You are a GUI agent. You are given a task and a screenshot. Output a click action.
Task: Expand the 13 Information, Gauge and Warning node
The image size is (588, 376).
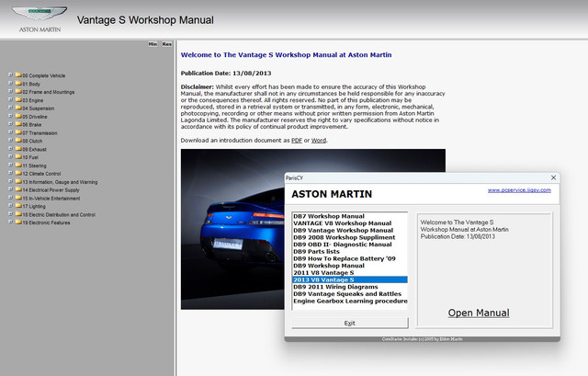click(x=10, y=182)
